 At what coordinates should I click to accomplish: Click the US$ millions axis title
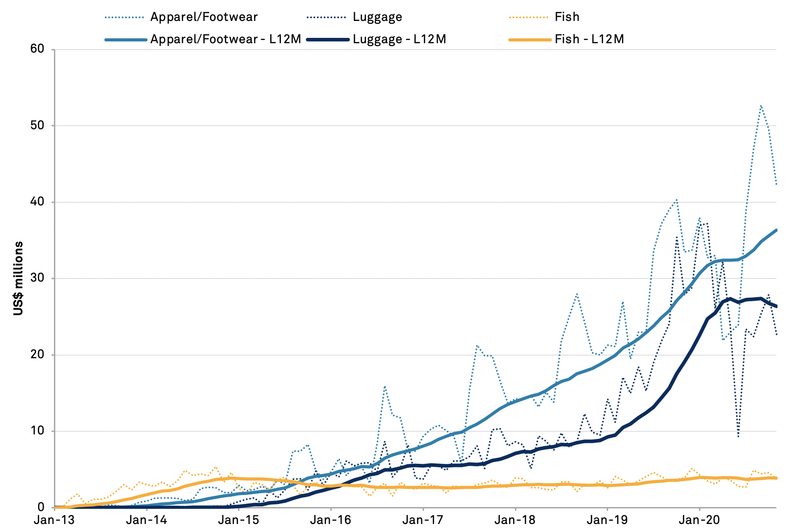pos(18,278)
